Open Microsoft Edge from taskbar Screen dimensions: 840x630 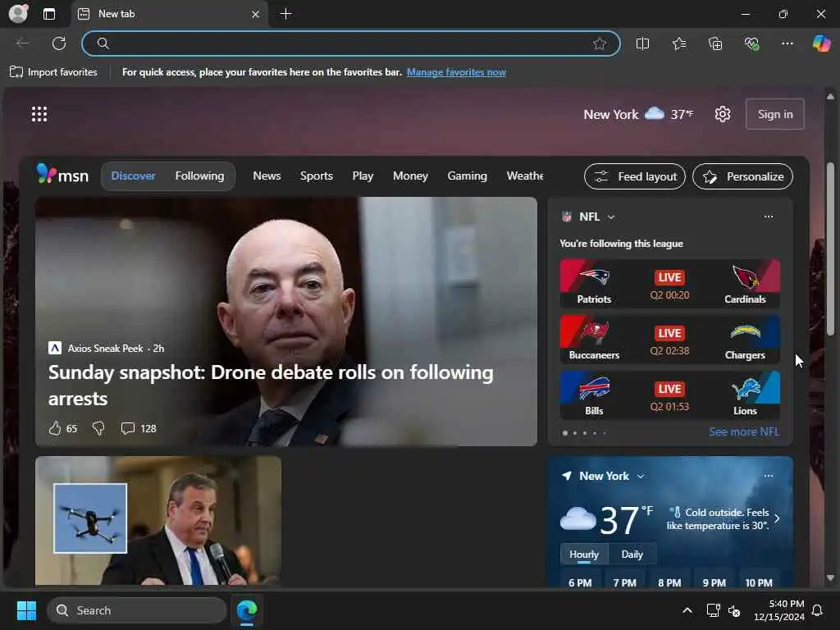pyautogui.click(x=247, y=610)
